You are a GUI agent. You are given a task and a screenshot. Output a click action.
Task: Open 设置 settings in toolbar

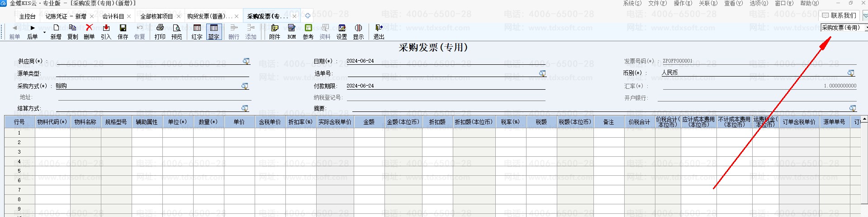tap(342, 32)
